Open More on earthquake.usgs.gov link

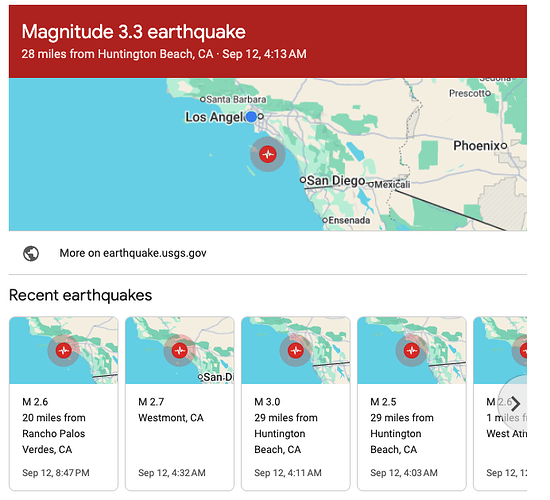tap(133, 253)
